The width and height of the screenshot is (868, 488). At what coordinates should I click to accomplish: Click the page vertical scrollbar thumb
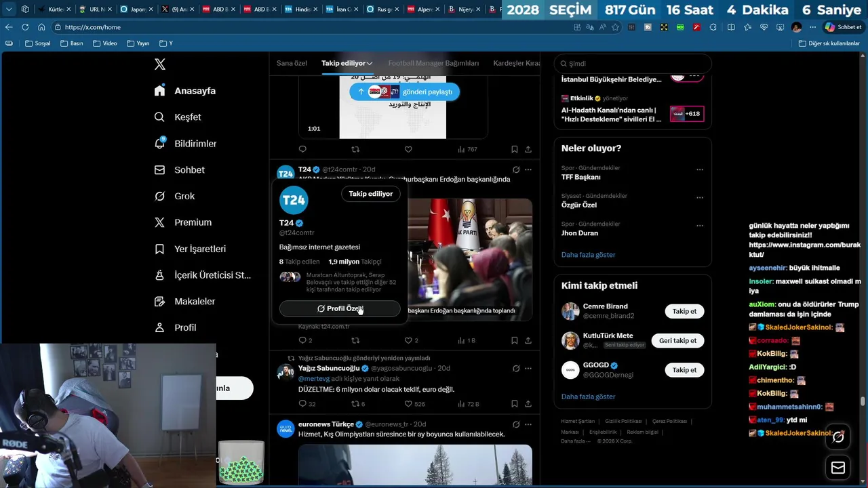click(863, 402)
